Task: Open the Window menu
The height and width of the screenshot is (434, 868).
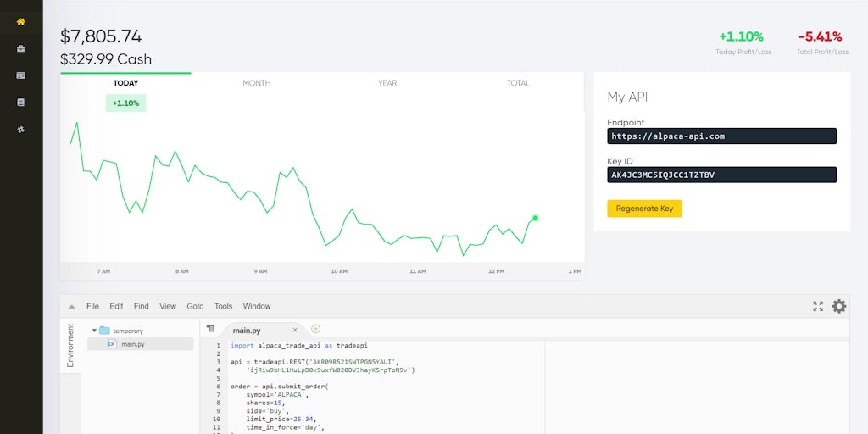Action: (x=257, y=306)
